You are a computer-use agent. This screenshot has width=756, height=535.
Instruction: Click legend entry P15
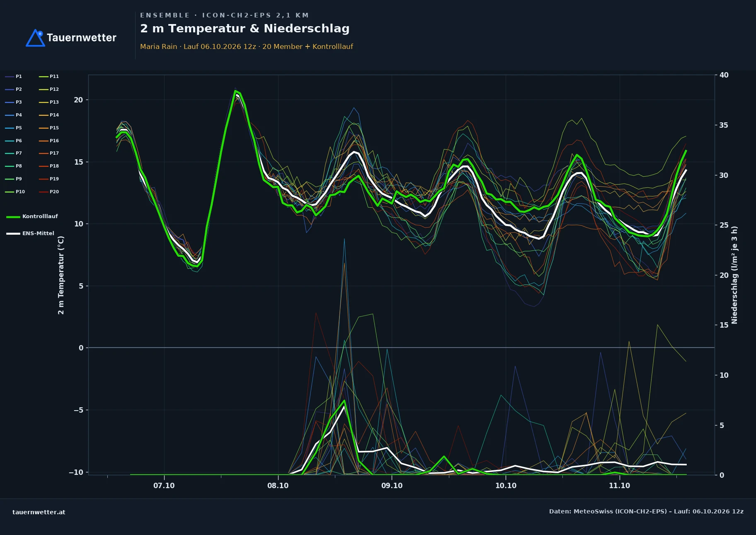tap(49, 128)
